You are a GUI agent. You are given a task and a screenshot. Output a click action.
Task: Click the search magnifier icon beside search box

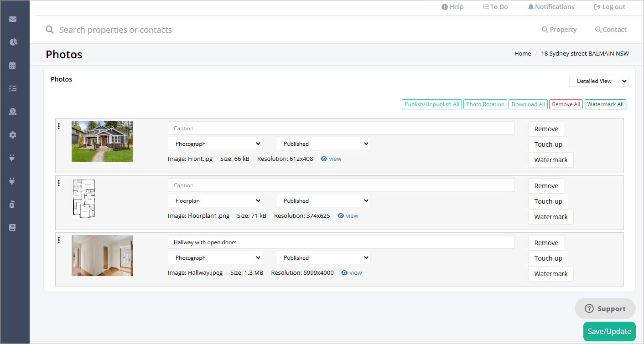(50, 30)
